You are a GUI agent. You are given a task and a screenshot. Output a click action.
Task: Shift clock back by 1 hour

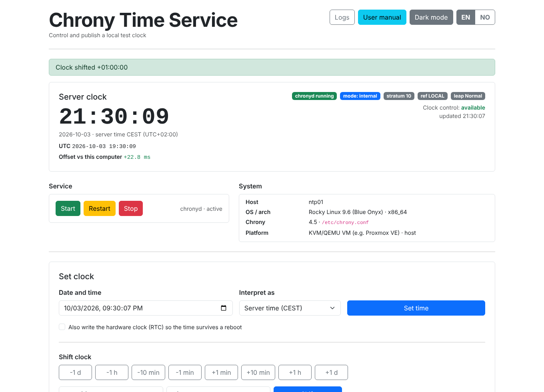[112, 372]
